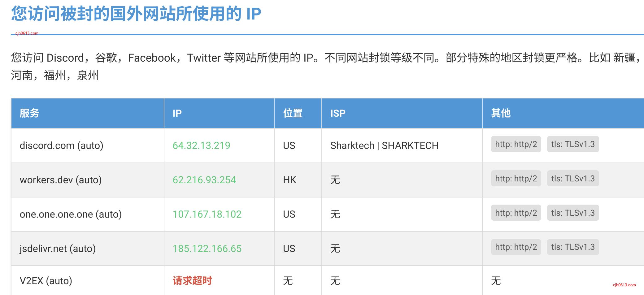
Task: Click the http/2 badge in jsdelivr.net row
Action: pyautogui.click(x=516, y=247)
